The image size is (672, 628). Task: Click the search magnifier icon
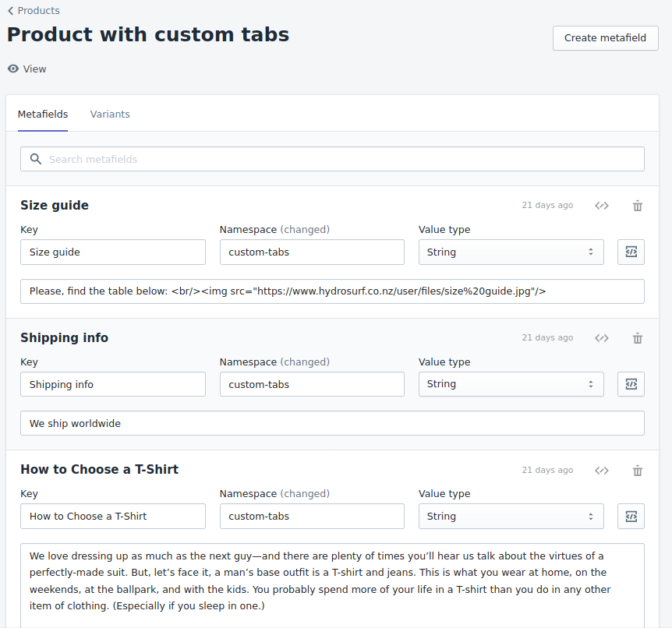(x=36, y=160)
